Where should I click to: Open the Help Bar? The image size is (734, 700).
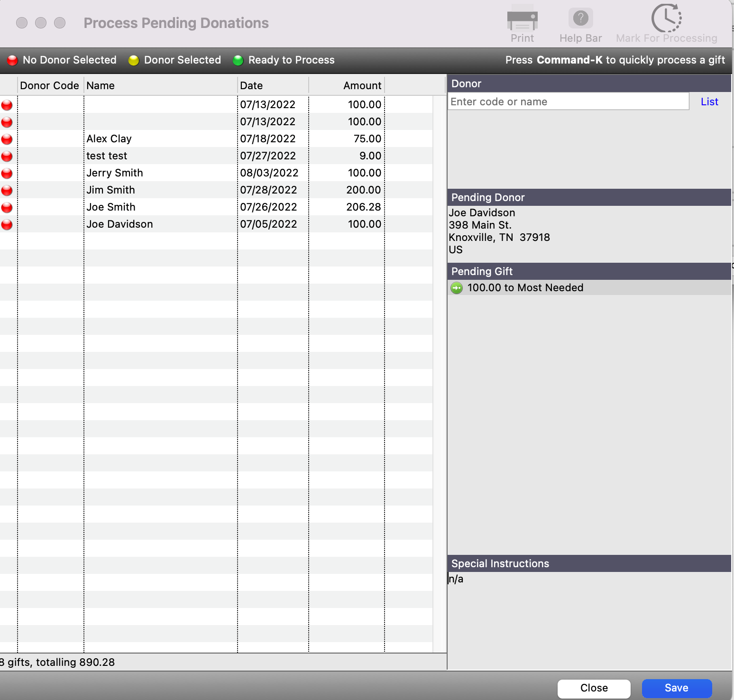point(580,19)
